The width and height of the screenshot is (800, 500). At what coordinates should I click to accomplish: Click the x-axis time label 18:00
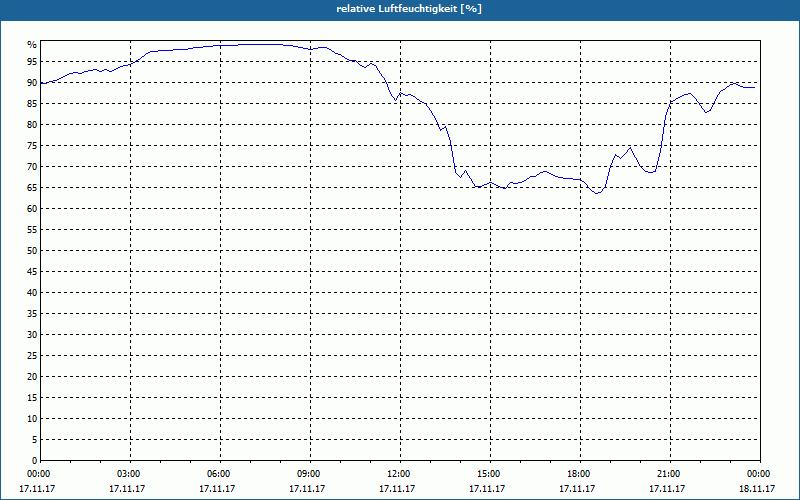tap(581, 474)
